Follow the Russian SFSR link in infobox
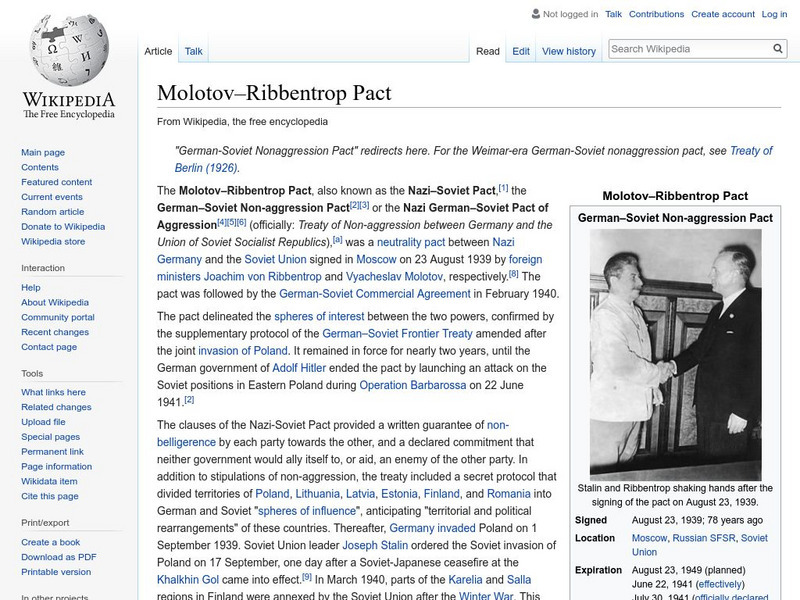The width and height of the screenshot is (800, 600). pos(704,538)
